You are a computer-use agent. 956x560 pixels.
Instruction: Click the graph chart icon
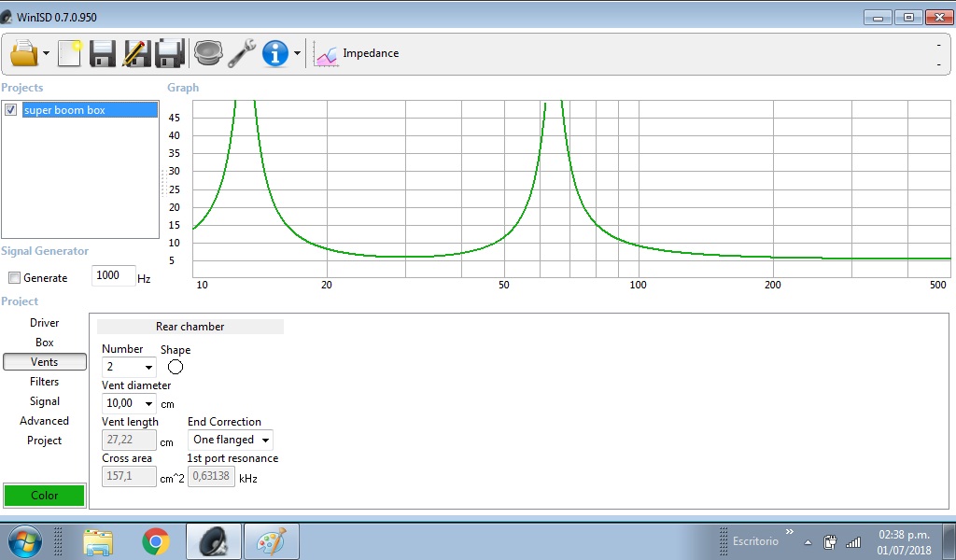[326, 54]
